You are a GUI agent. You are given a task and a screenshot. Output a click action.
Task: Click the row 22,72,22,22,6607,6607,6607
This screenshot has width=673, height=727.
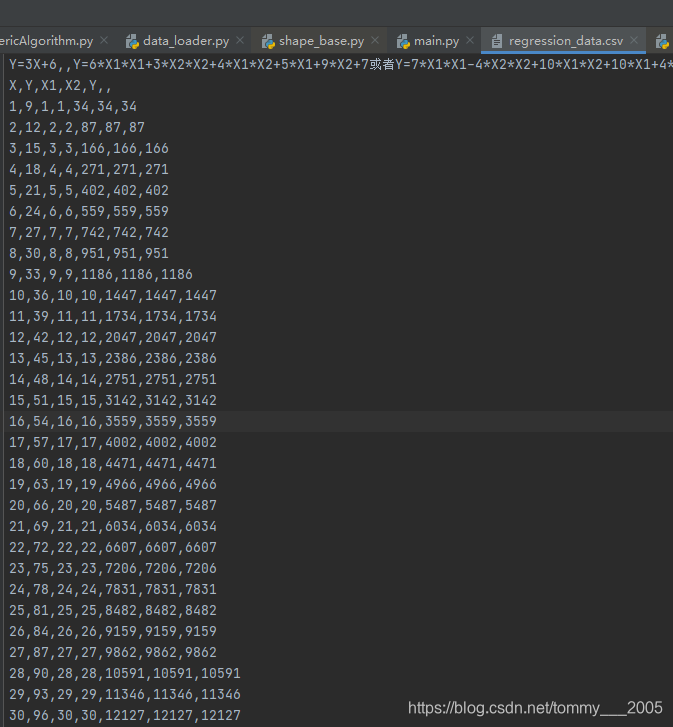click(x=113, y=547)
